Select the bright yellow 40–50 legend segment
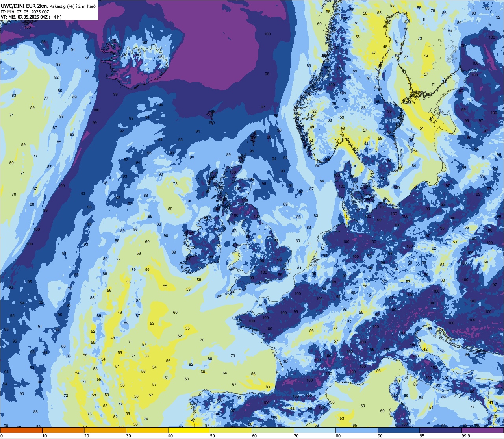 189,430
